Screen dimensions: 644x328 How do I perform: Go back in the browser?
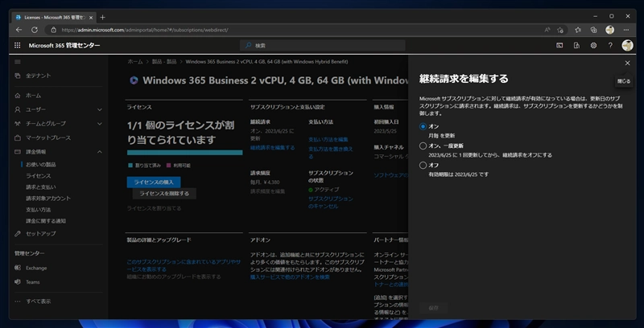[x=19, y=30]
